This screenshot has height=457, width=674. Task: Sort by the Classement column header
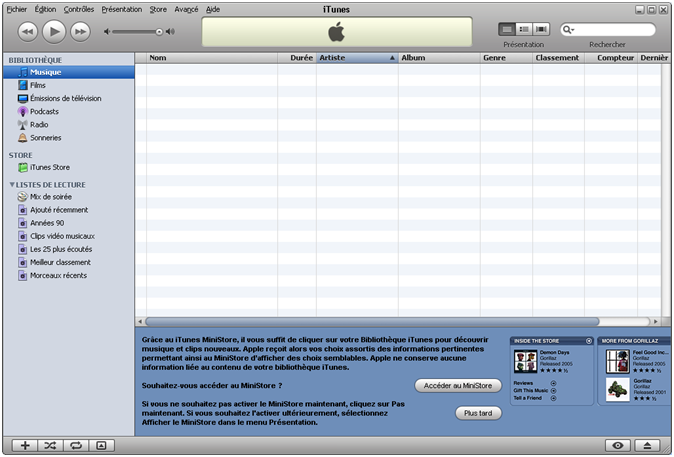tap(558, 58)
